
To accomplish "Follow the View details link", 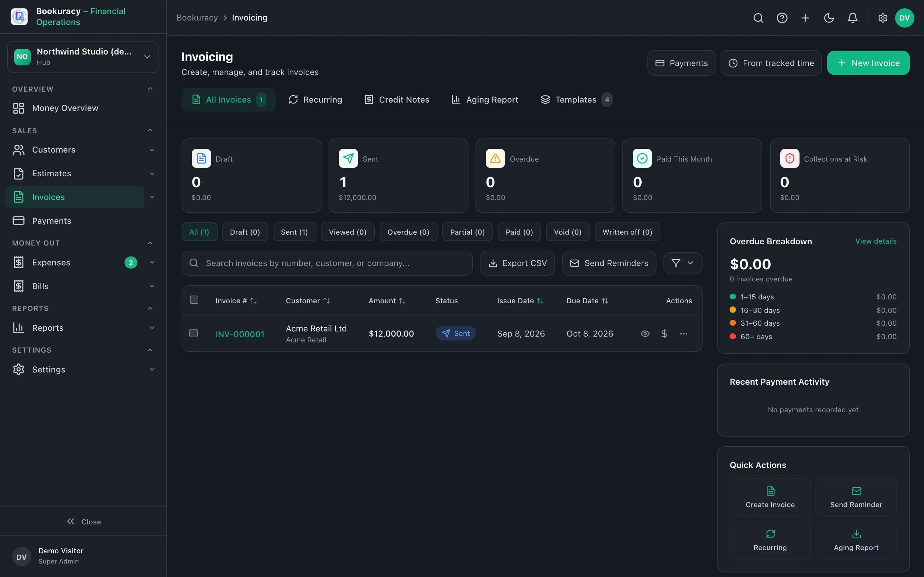I will [876, 241].
